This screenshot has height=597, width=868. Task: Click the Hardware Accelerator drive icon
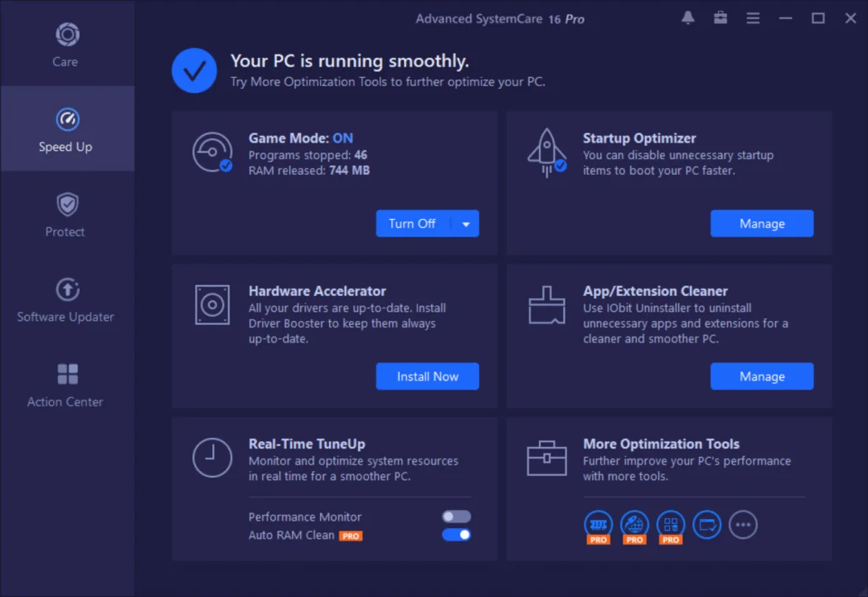pyautogui.click(x=212, y=304)
